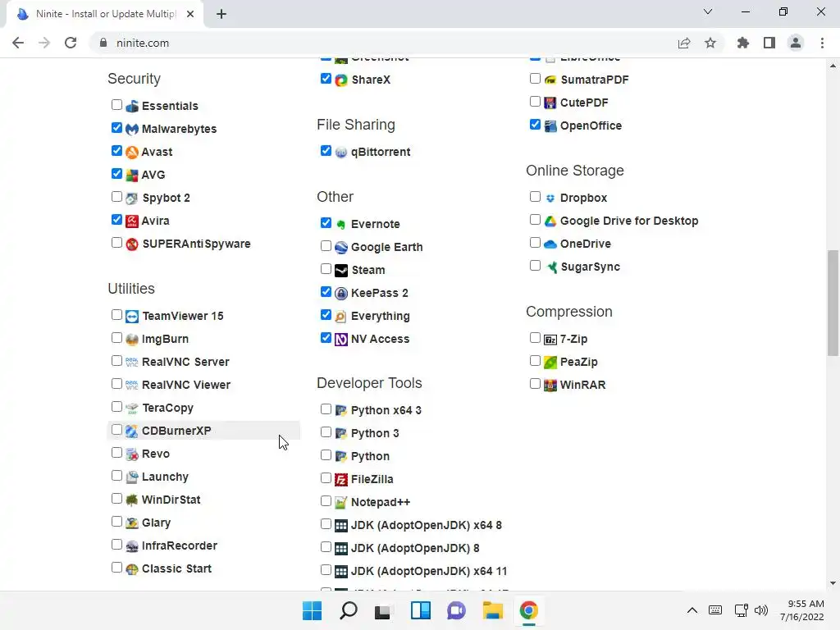Click the Python 3 label

(x=375, y=433)
